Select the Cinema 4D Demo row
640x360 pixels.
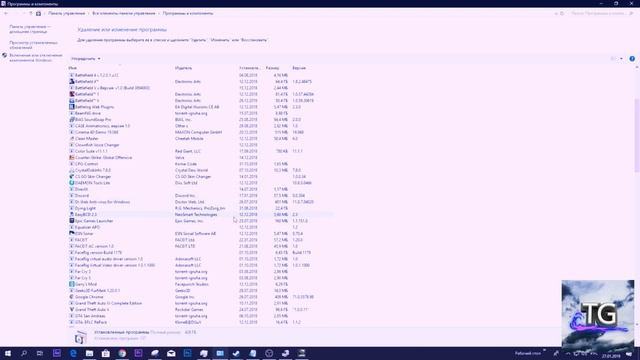201,132
